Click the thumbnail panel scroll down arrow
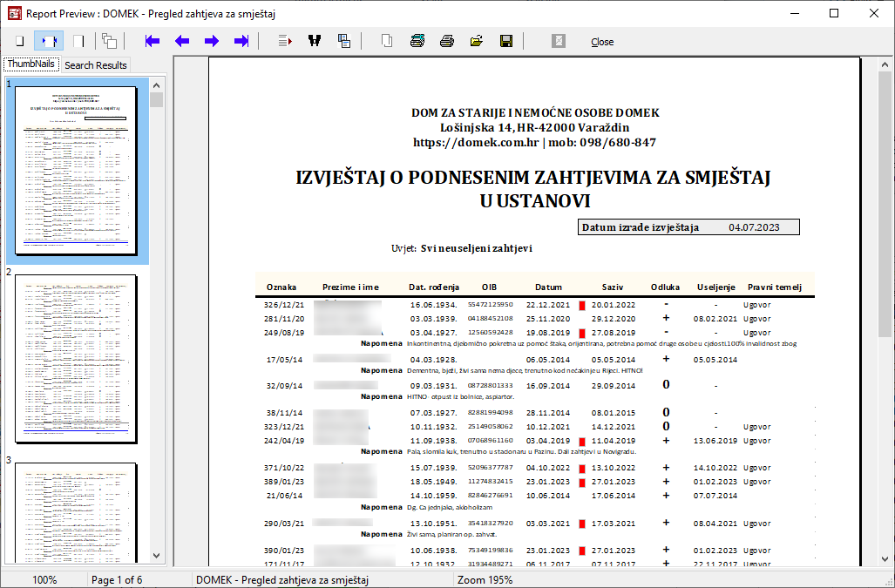Viewport: 895px width, 588px height. (x=157, y=555)
